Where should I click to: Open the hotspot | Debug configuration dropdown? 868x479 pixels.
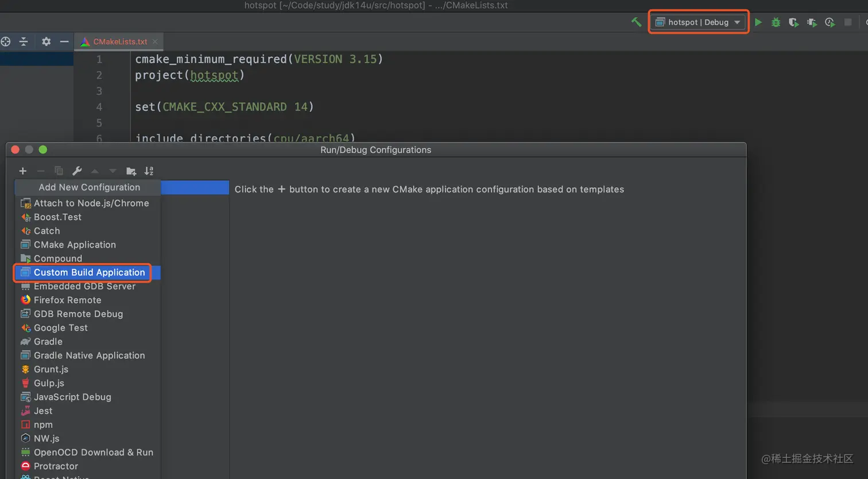tap(699, 22)
